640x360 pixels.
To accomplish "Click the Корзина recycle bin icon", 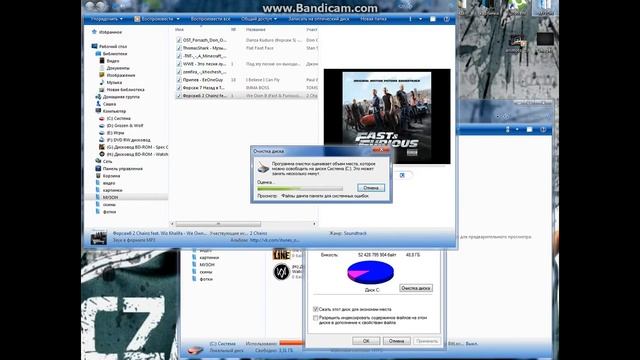I will pos(98,176).
